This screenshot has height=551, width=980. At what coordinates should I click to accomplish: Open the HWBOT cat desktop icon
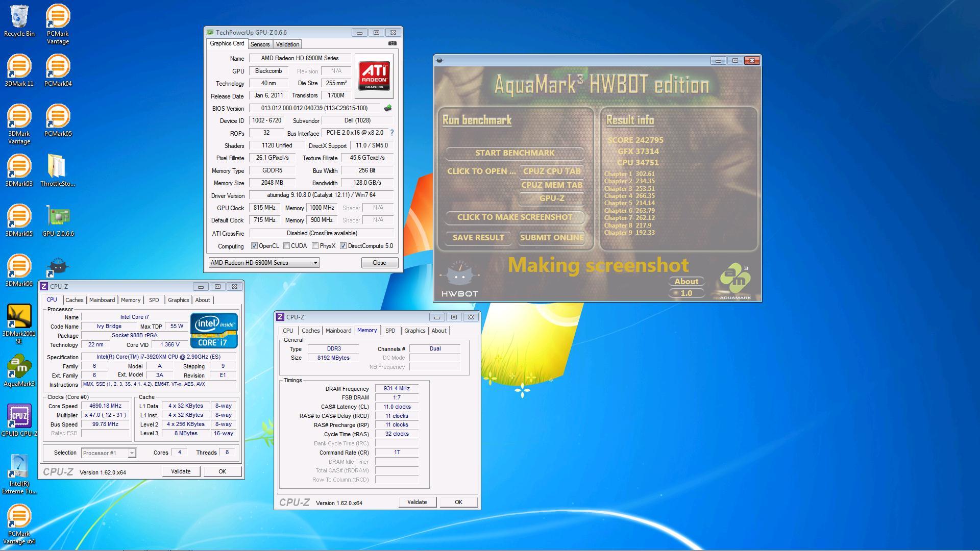(58, 267)
